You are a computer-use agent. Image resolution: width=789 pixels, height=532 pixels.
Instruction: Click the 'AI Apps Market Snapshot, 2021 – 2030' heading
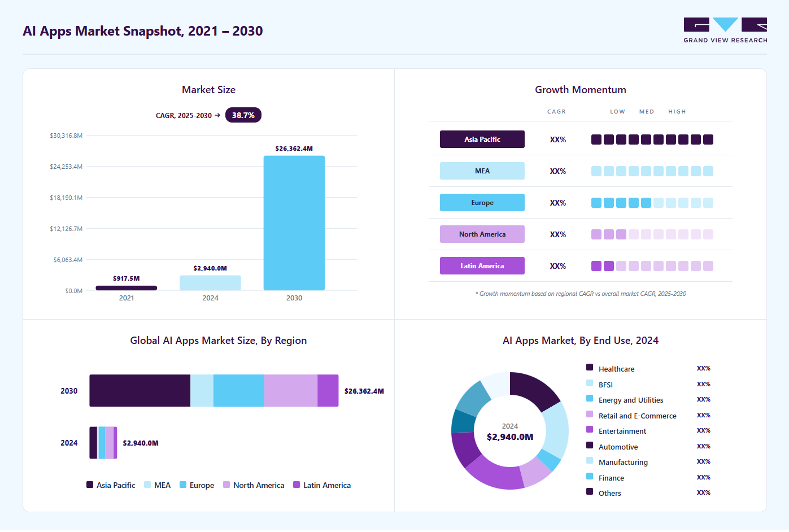tap(143, 31)
